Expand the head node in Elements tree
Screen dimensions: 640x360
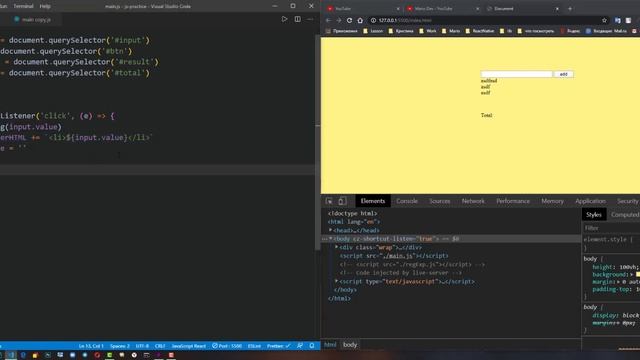(x=331, y=230)
